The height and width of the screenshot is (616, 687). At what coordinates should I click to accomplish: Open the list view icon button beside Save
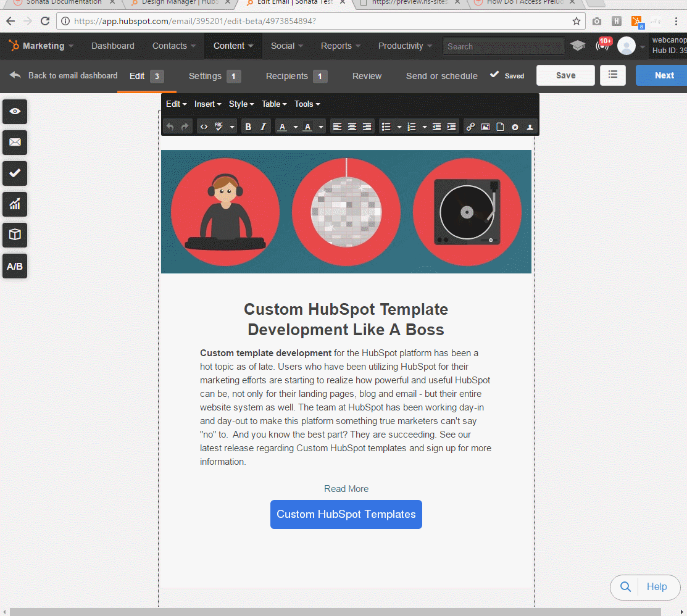pos(613,75)
